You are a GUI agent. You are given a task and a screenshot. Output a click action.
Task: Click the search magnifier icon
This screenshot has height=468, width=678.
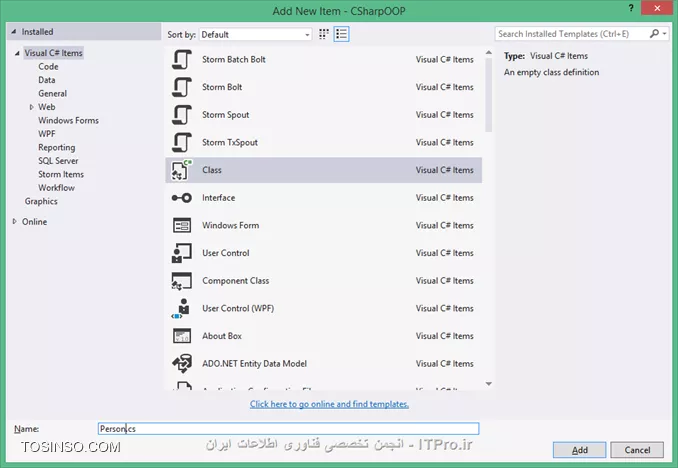654,34
